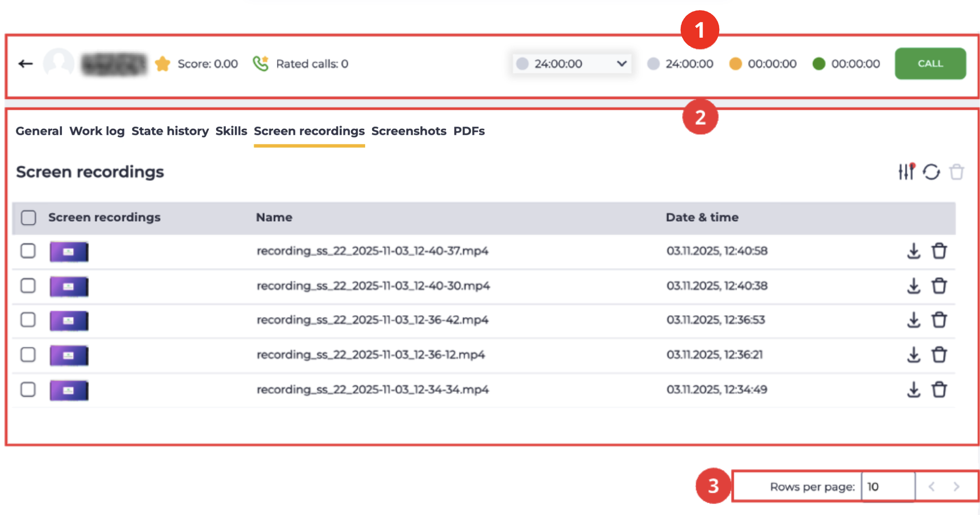Click the gold Score star icon

click(163, 63)
